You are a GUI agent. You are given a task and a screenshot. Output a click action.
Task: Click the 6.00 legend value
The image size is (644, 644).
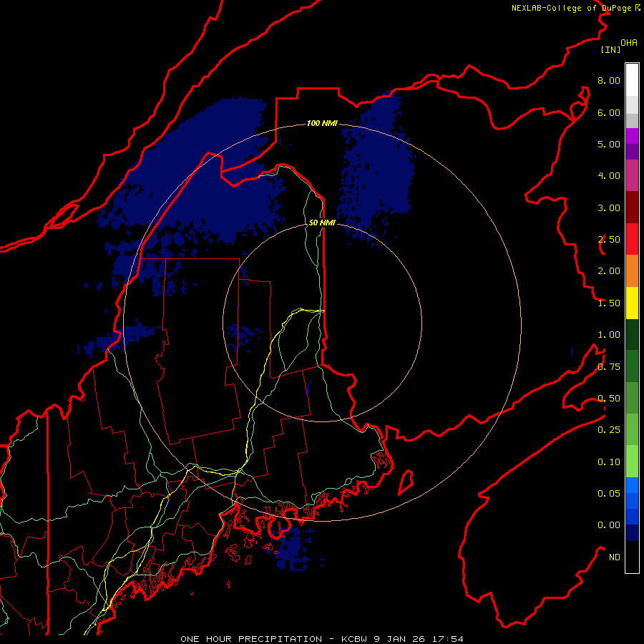[x=609, y=112]
